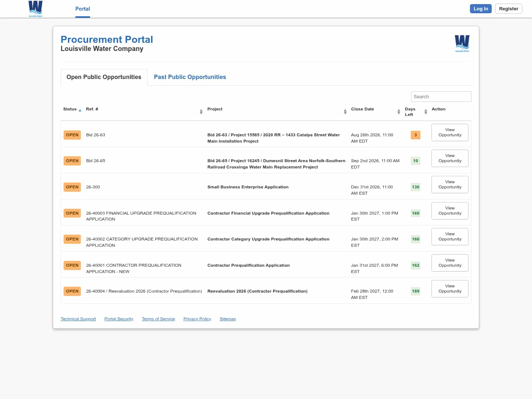Click the OPEN badge for 26-40002 row
Screen dimensions: 532x399
[x=72, y=239]
